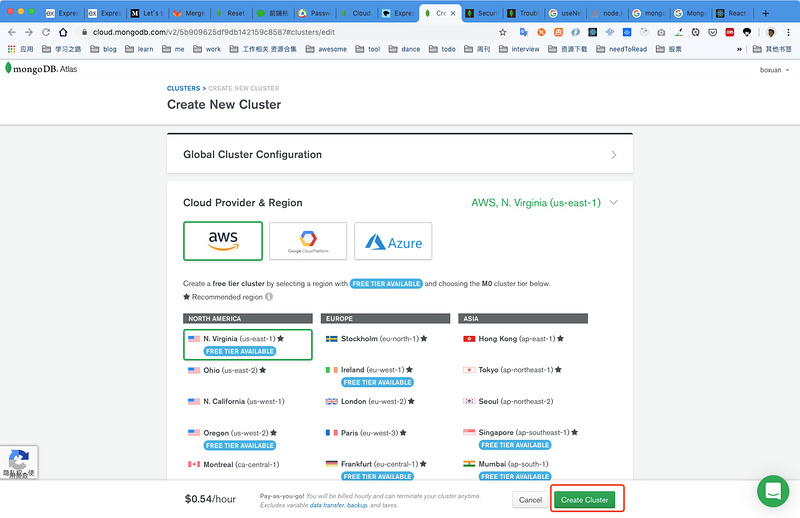Close the current Create cluster tab
Screen dimensions: 800x518
click(453, 13)
